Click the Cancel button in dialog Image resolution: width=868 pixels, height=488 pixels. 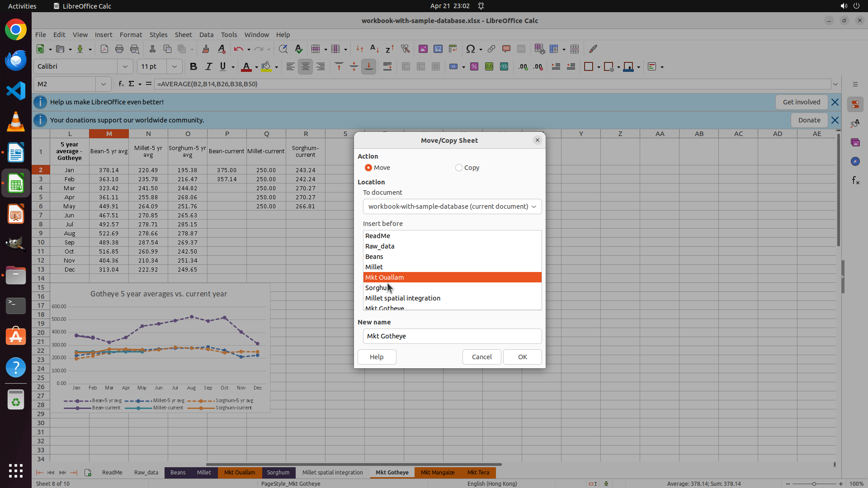[481, 357]
